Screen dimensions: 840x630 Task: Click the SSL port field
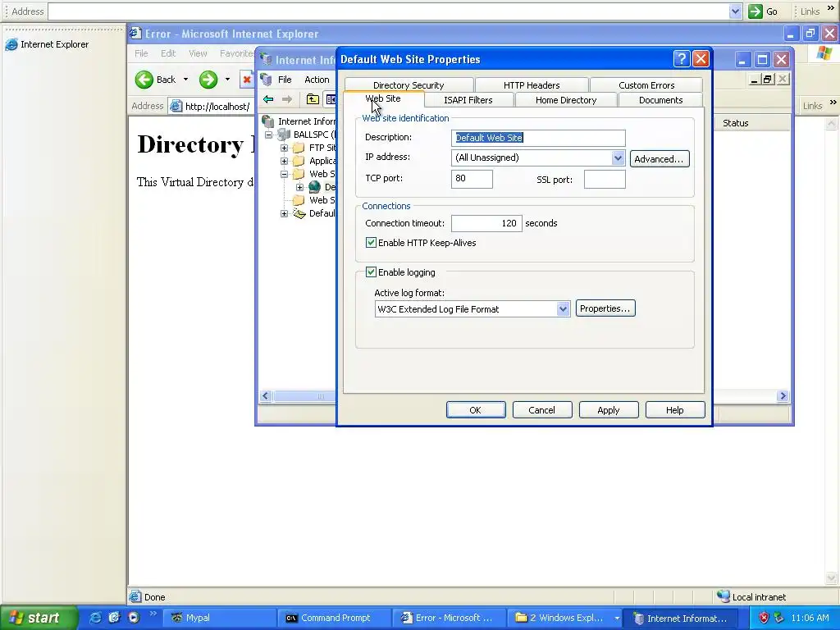tap(605, 179)
